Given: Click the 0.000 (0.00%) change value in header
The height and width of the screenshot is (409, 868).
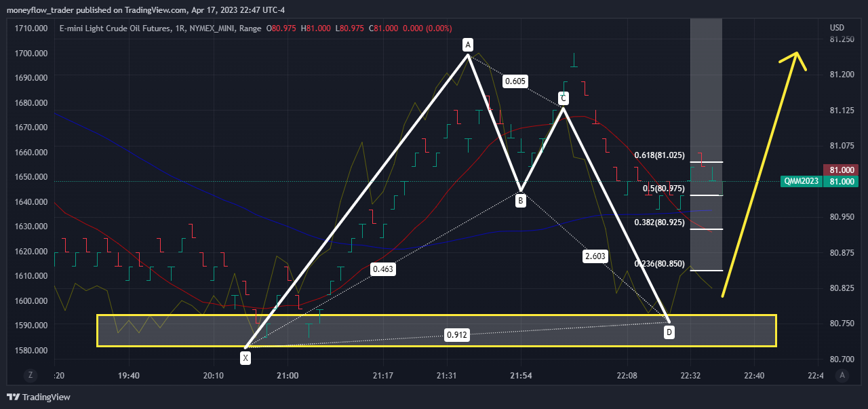Looking at the screenshot, I should point(426,28).
